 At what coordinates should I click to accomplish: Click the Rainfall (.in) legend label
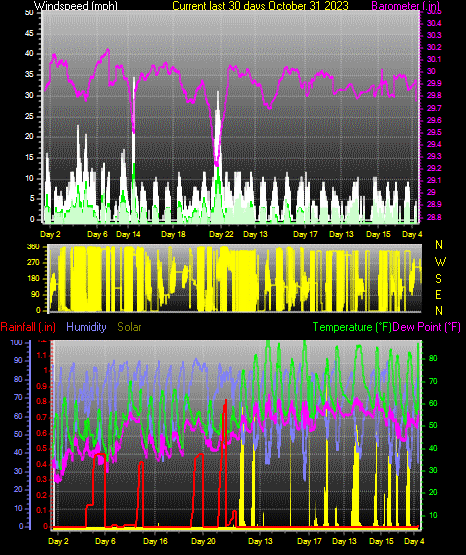click(x=28, y=327)
